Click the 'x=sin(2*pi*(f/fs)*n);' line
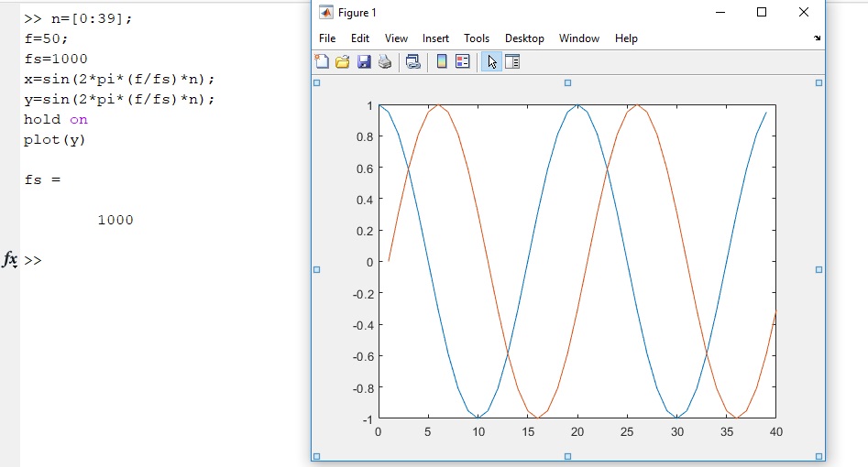This screenshot has width=868, height=467. [x=119, y=79]
